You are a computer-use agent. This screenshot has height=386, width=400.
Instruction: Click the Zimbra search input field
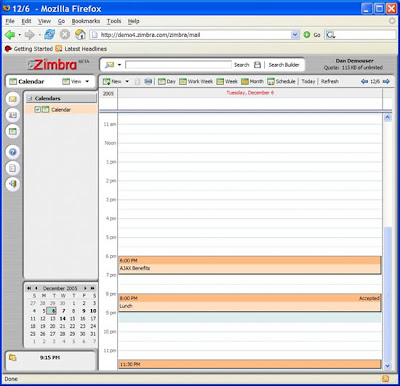[178, 65]
